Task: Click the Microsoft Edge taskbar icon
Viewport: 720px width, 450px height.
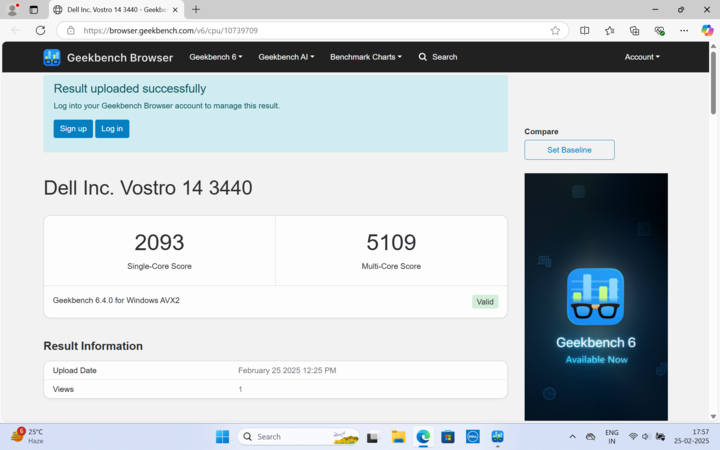Action: [423, 437]
